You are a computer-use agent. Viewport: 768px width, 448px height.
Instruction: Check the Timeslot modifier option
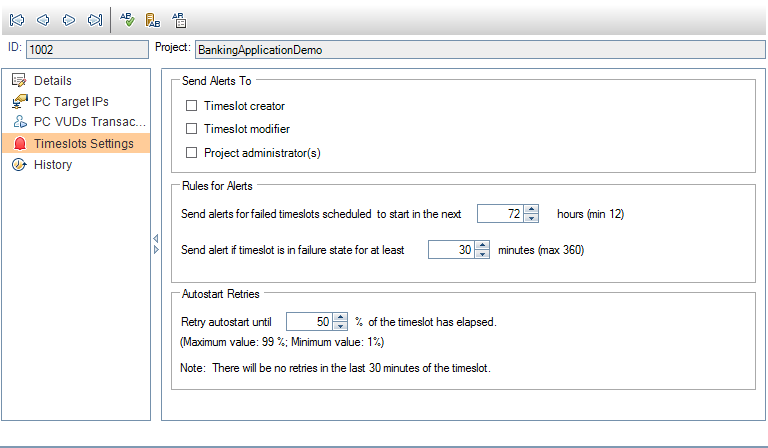[x=192, y=129]
